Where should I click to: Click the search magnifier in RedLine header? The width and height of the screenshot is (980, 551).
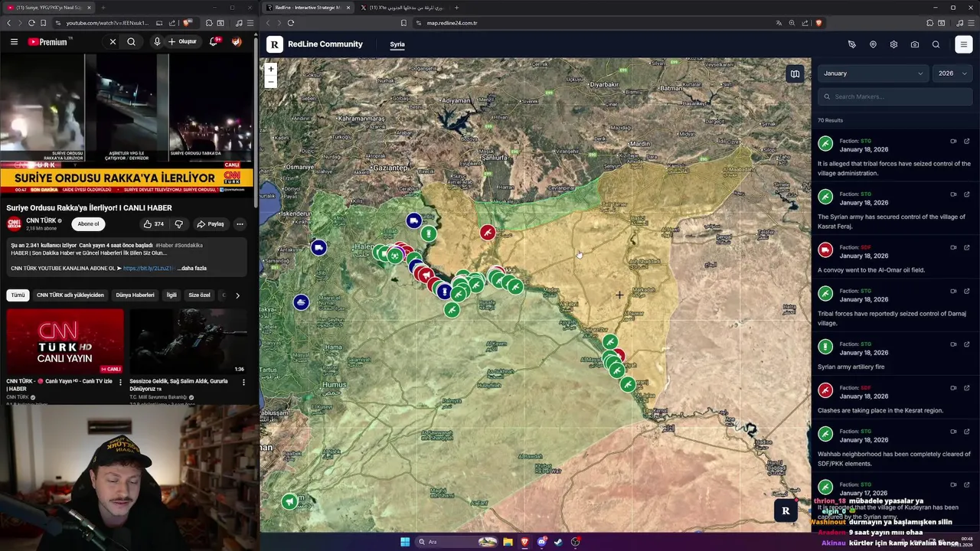(x=936, y=44)
